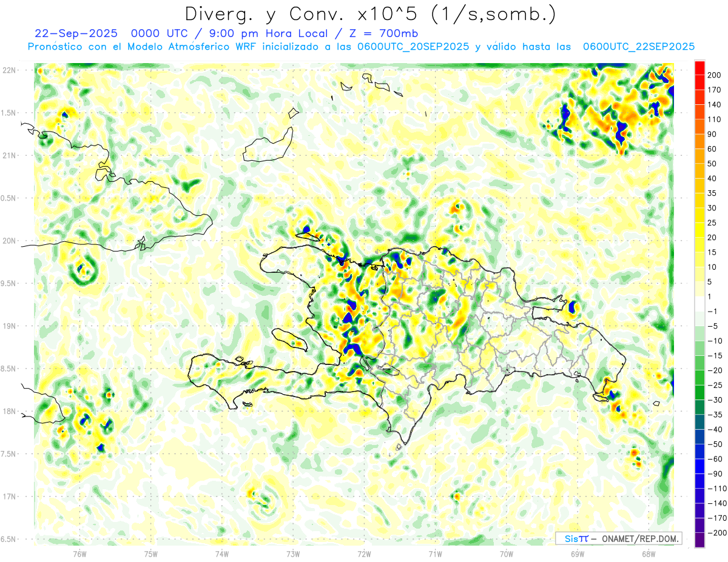Click the '76W' longitude axis label

point(79,553)
